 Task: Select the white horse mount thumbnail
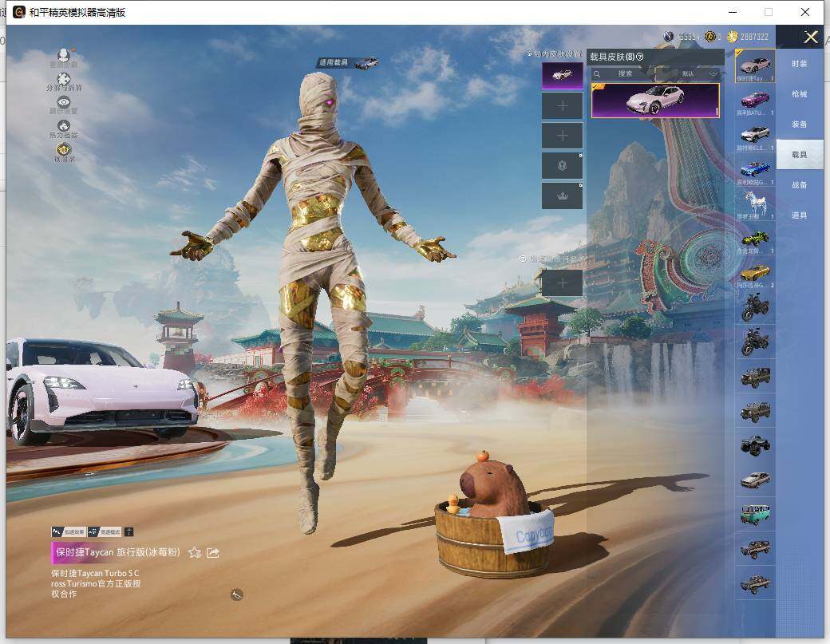click(754, 203)
